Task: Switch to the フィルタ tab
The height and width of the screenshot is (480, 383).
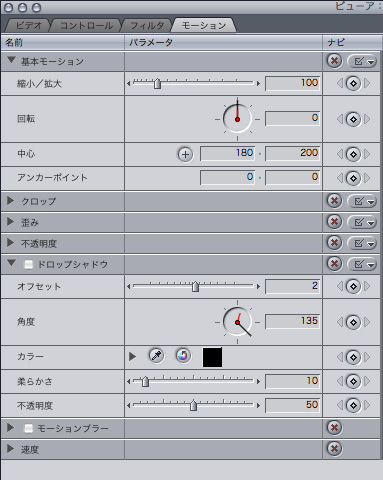Action: (x=147, y=25)
